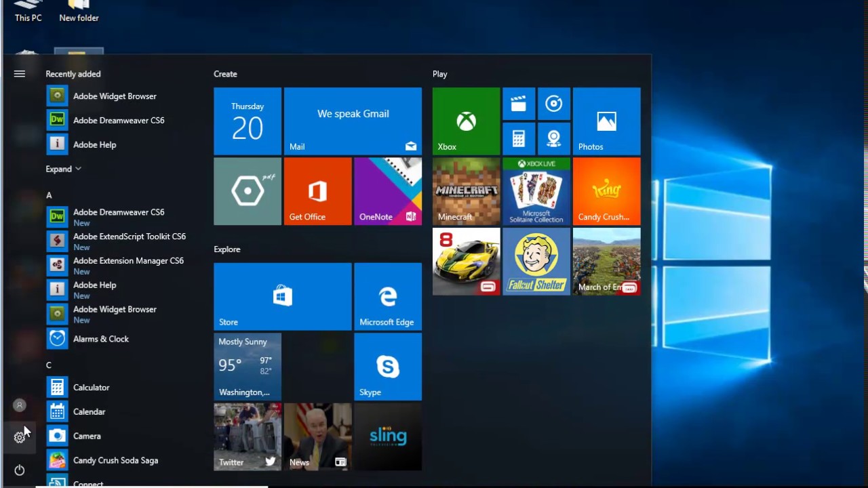Launch Microsoft Solitaire Collection tile
The image size is (868, 488).
[536, 191]
